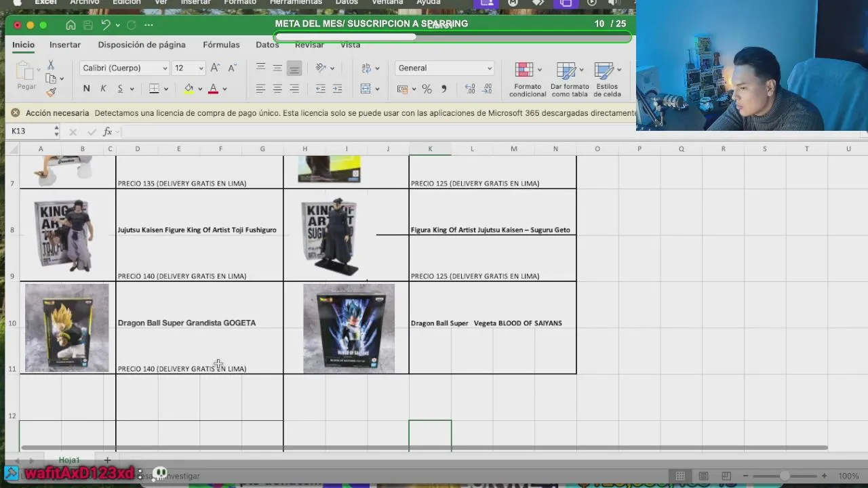Open Dar formato como tabla

570,79
